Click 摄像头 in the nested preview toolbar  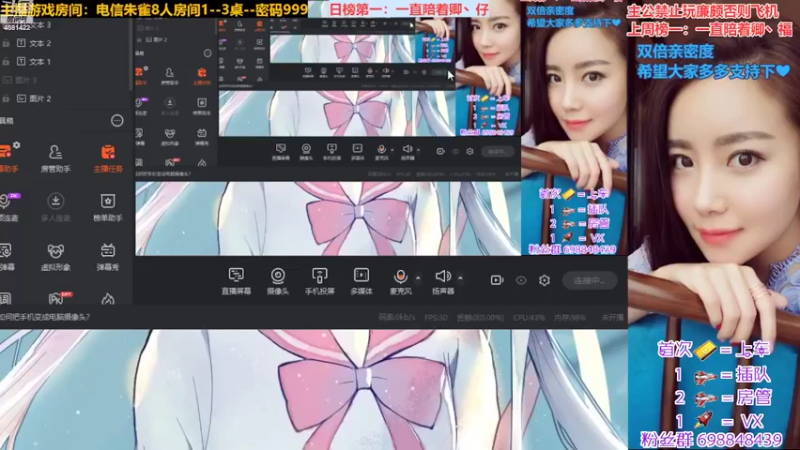coord(306,152)
